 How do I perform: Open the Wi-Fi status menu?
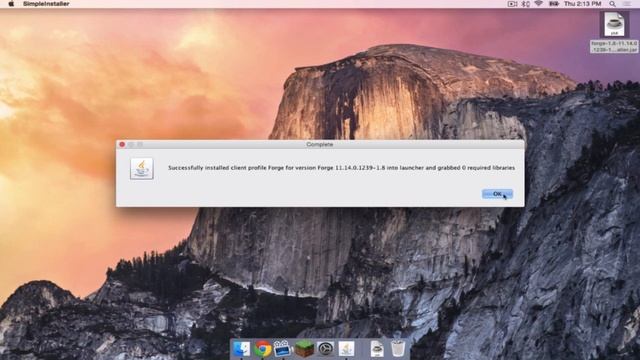coord(539,4)
